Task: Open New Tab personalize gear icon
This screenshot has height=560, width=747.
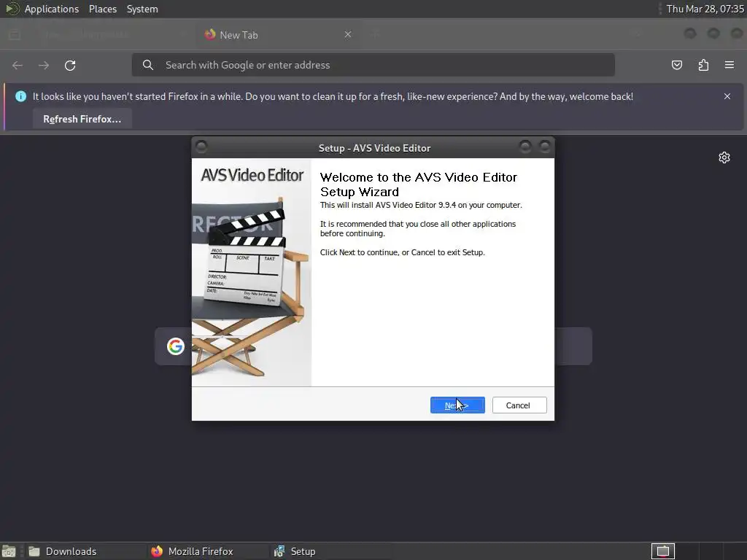Action: [x=724, y=157]
